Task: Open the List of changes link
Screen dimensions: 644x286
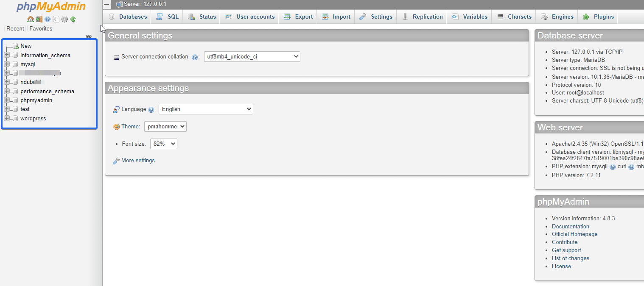Action: click(x=571, y=258)
